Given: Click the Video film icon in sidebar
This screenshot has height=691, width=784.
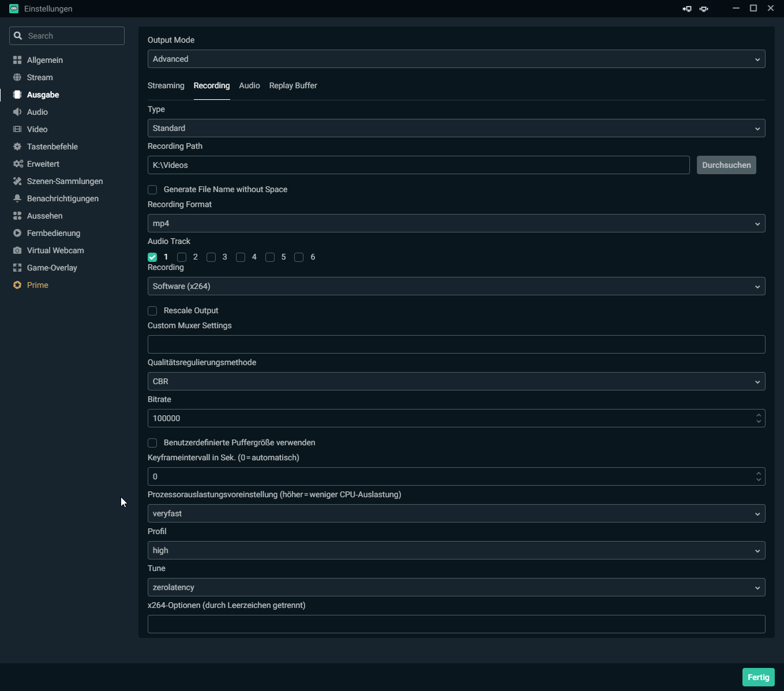Looking at the screenshot, I should [17, 129].
